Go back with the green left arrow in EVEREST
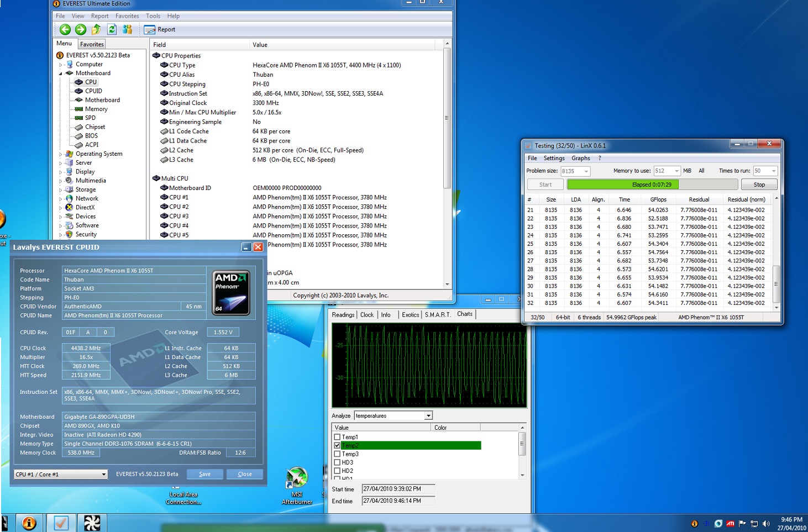808x532 pixels. point(65,29)
